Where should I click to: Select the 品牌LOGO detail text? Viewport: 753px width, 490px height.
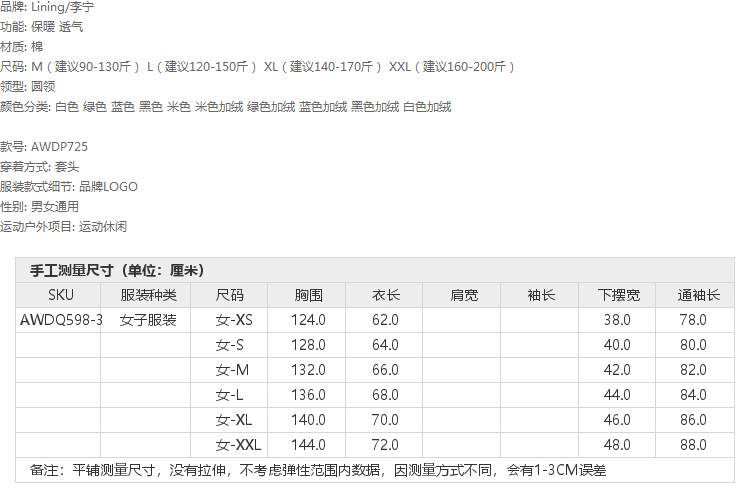point(108,187)
